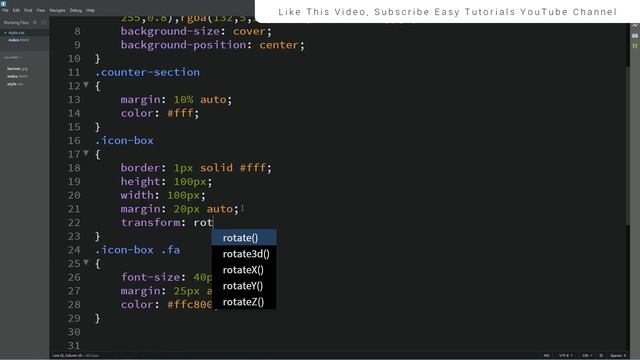The width and height of the screenshot is (640, 360).
Task: Click the Working Files header label
Action: (x=16, y=22)
